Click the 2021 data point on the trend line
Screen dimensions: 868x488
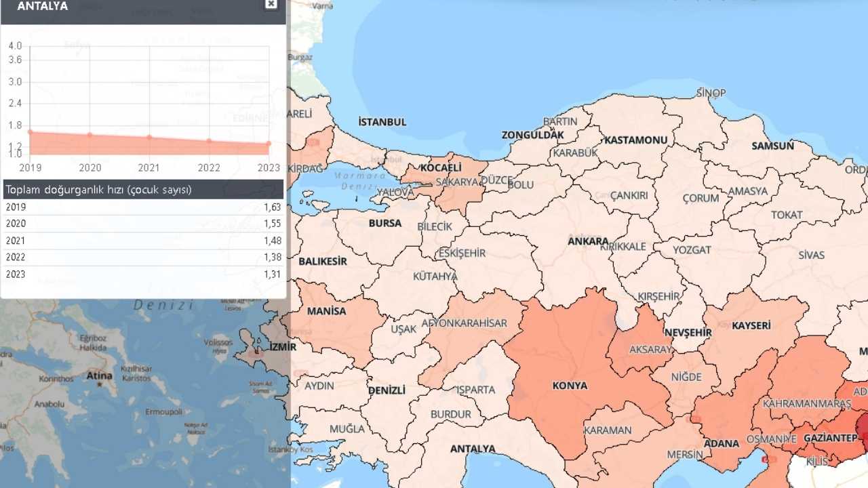149,137
